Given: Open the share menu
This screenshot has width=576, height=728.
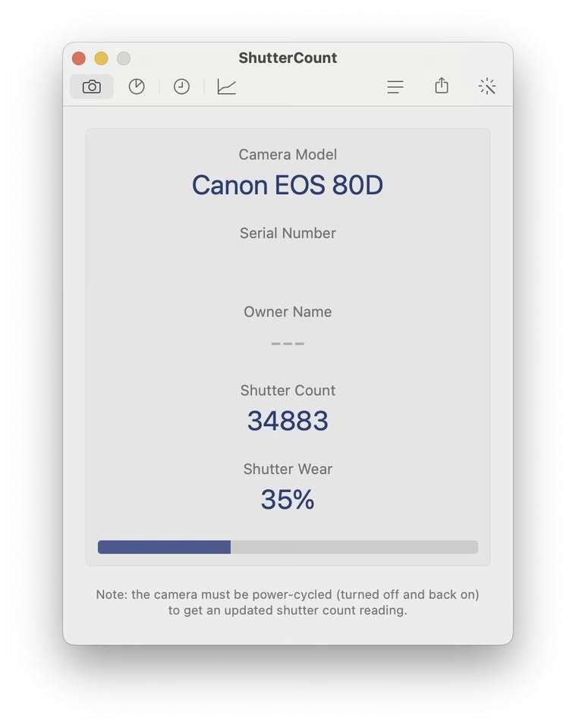Looking at the screenshot, I should [442, 86].
